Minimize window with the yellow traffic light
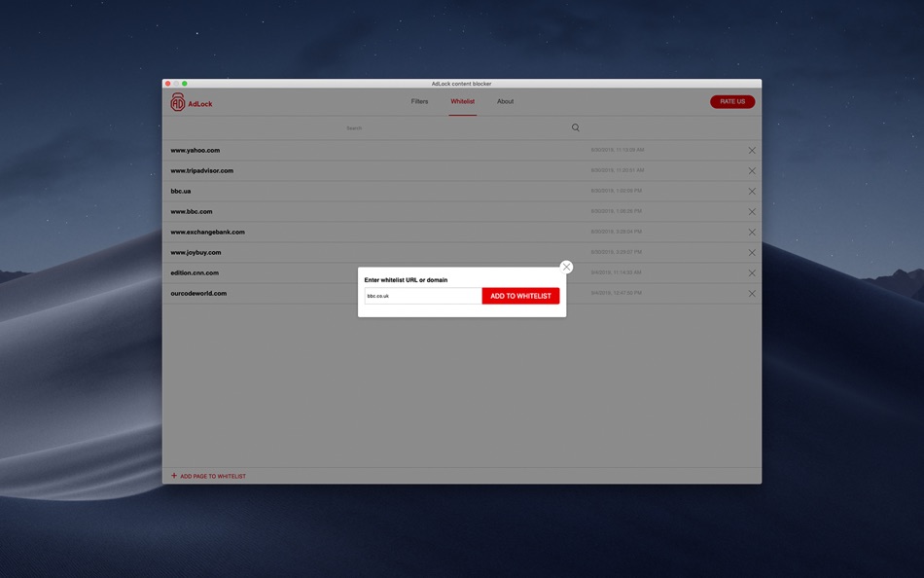 175,83
